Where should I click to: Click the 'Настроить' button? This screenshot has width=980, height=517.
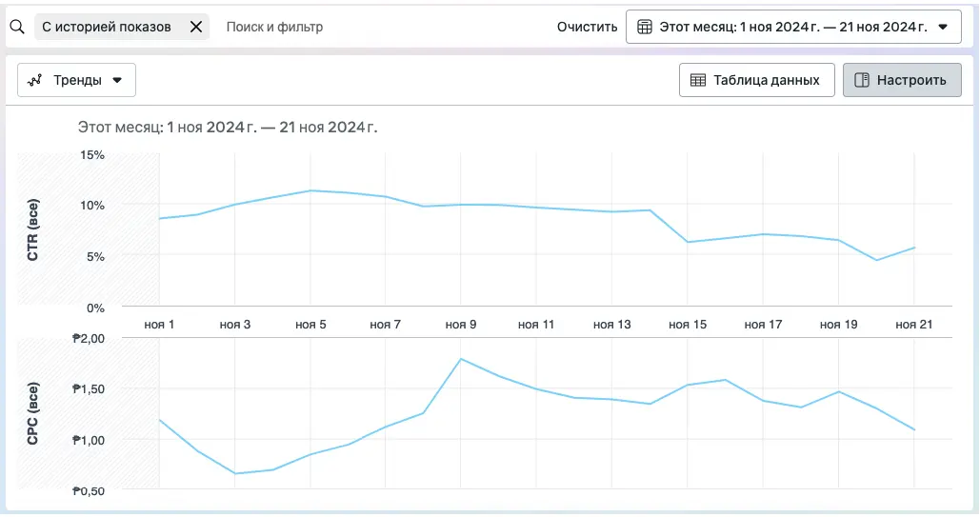tap(902, 80)
